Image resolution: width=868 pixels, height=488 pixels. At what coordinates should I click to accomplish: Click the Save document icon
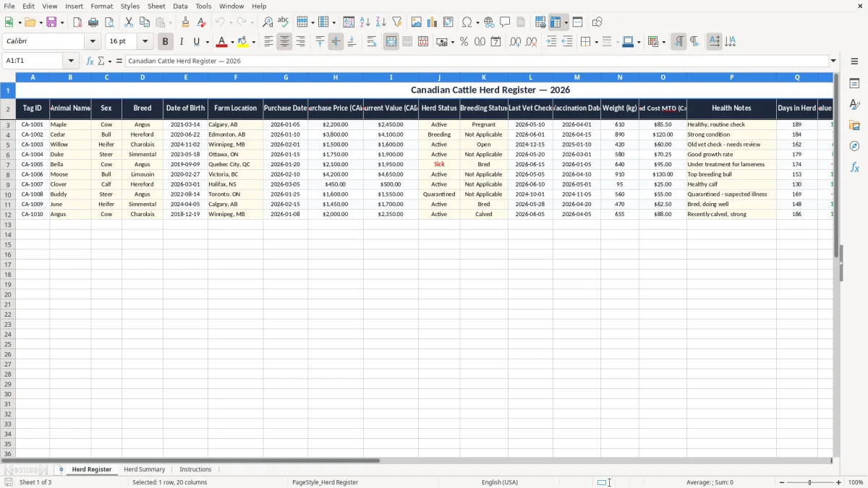[x=51, y=22]
